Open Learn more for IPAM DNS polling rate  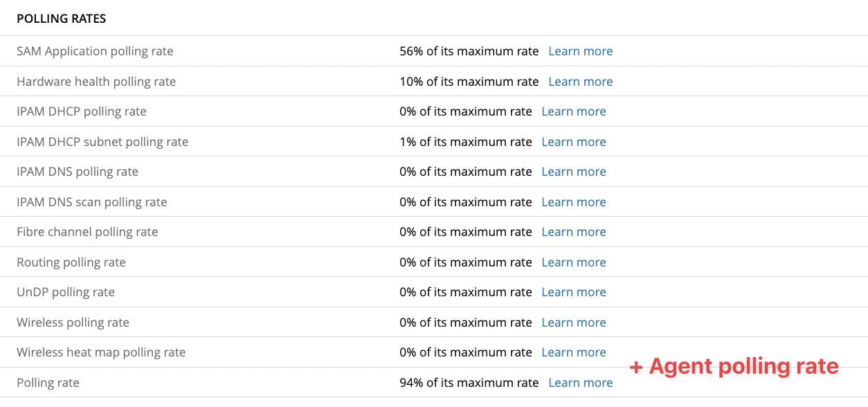[x=573, y=172]
